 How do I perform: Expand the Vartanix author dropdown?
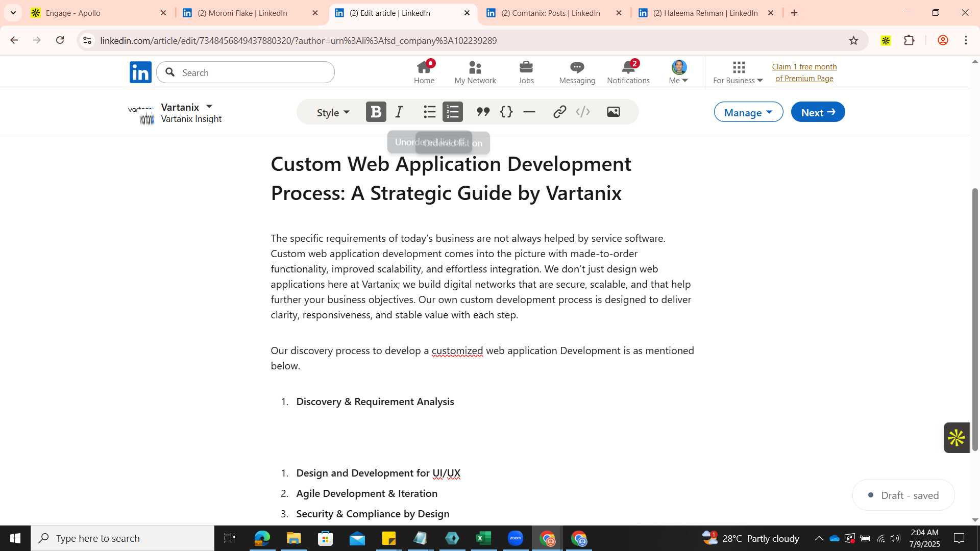point(209,107)
